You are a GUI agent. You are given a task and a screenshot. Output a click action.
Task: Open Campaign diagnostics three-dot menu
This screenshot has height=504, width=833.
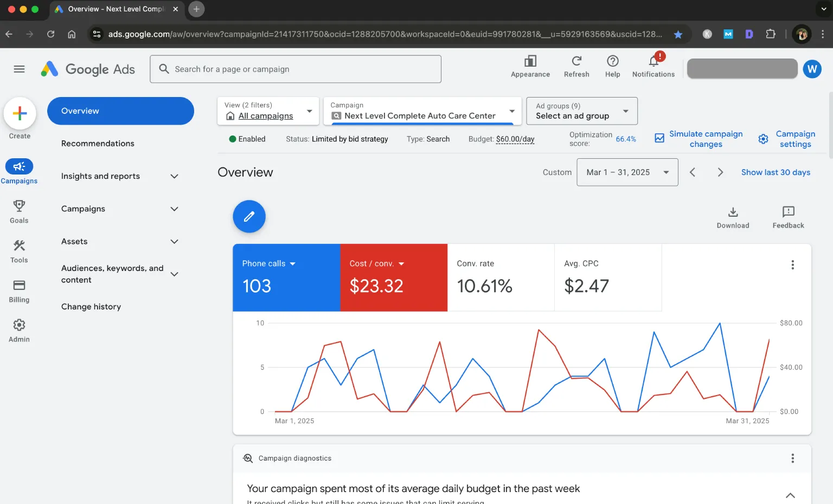pos(792,458)
